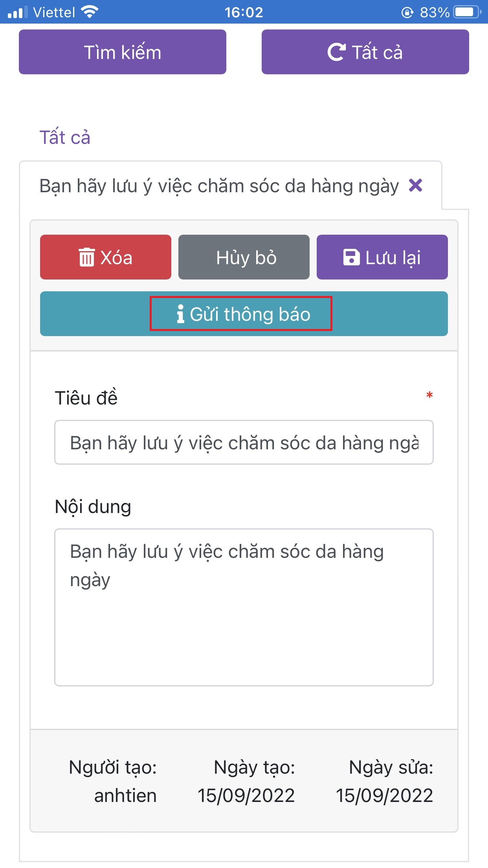Tap the rotation lock status icon

click(x=407, y=13)
